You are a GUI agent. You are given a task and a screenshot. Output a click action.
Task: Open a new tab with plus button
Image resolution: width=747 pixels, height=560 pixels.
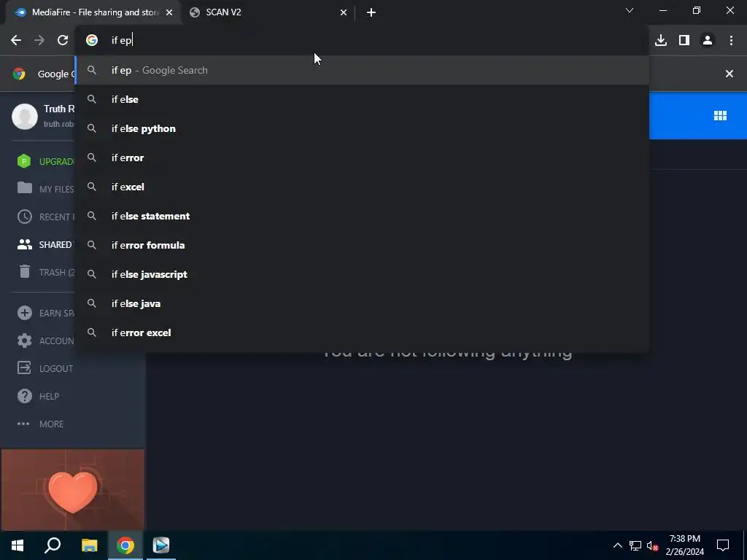(x=371, y=12)
